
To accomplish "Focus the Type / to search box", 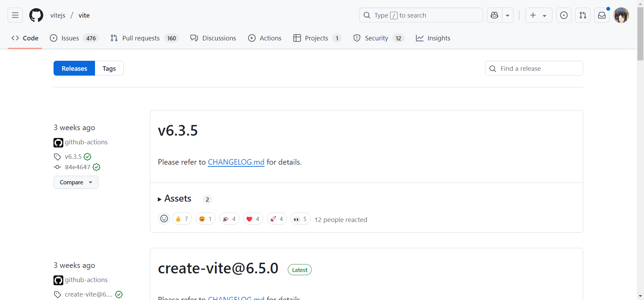I will point(421,15).
